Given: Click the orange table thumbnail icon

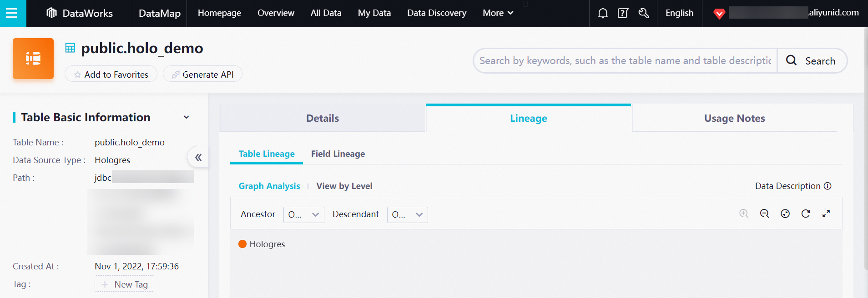Looking at the screenshot, I should (x=33, y=59).
